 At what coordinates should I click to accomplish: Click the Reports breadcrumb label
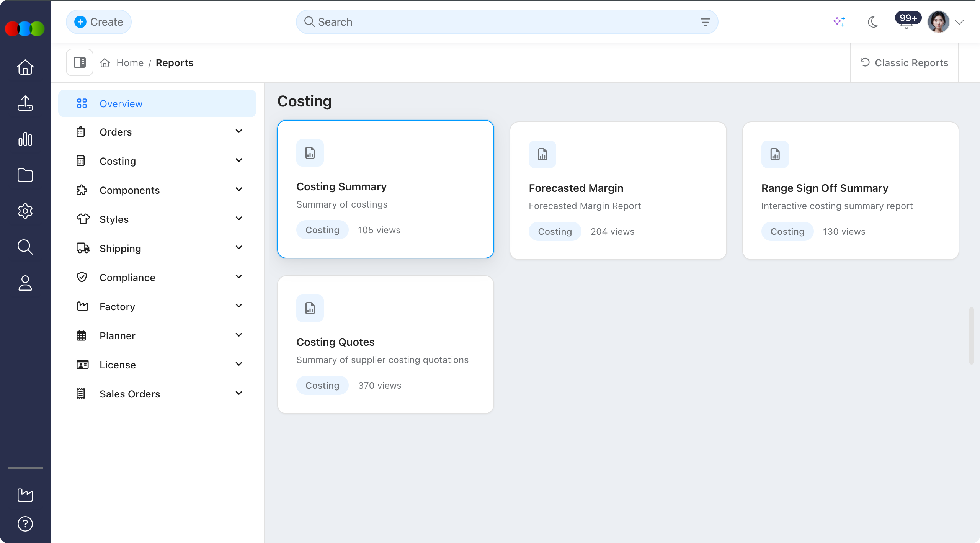point(175,63)
